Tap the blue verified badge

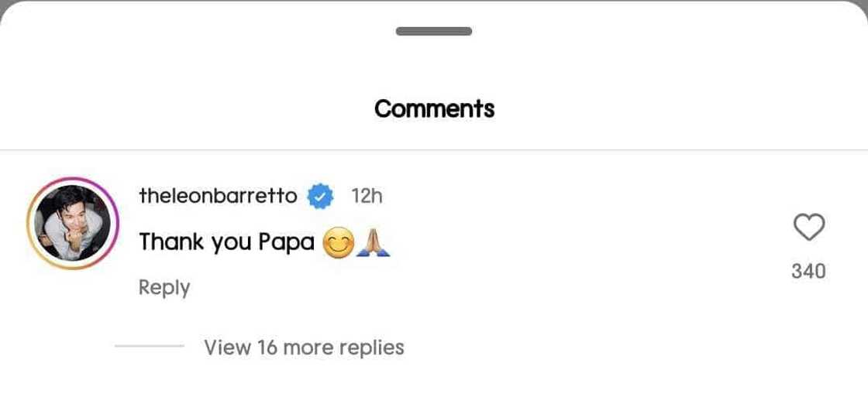pos(320,197)
